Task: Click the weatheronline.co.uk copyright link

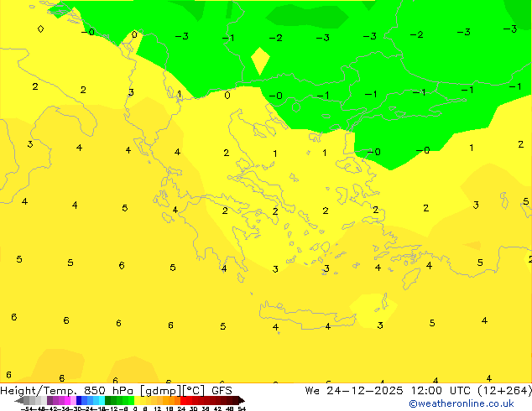Action: coord(462,403)
